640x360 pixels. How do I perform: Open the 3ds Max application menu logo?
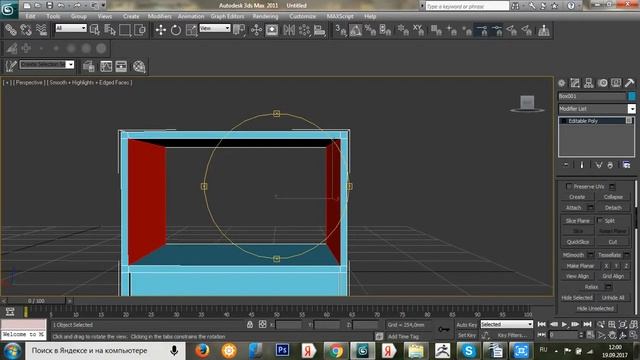click(x=8, y=9)
